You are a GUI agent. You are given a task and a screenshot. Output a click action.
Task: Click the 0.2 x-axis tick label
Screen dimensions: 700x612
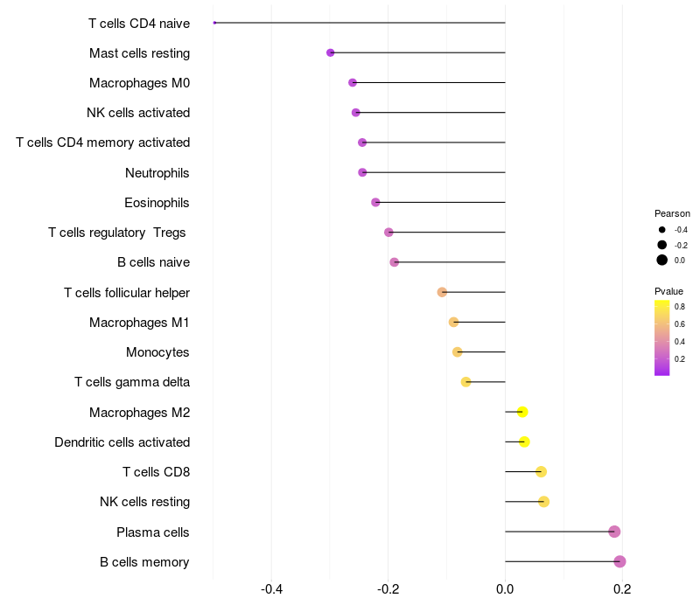coord(622,589)
